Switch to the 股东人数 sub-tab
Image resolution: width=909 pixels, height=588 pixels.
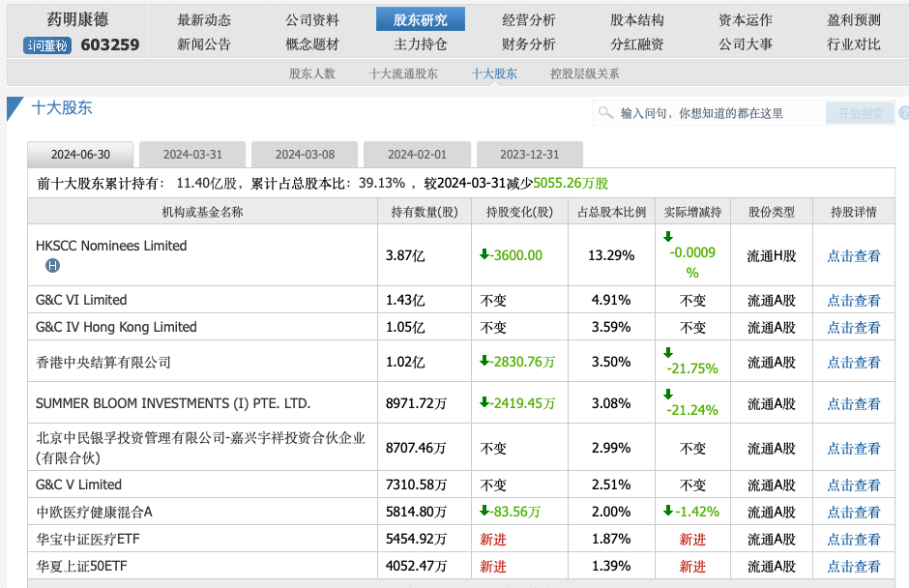(x=312, y=73)
